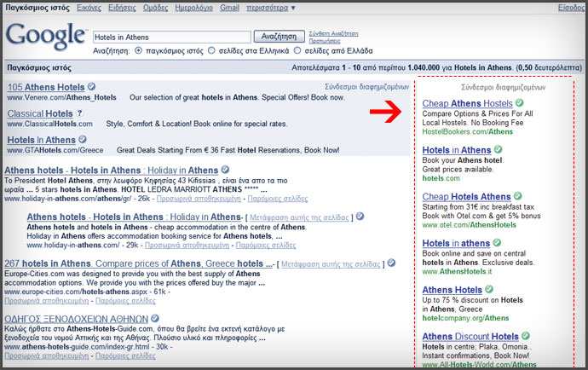This screenshot has height=370, width=588.
Task: Click checkmark icon next to 105 Athens Hotels
Action: click(x=91, y=86)
